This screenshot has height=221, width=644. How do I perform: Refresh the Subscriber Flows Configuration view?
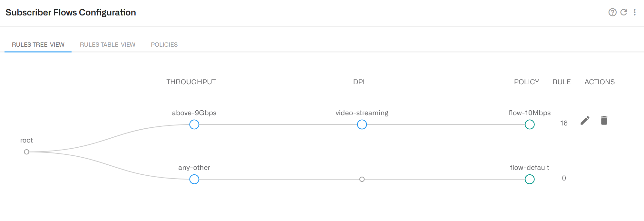click(624, 12)
